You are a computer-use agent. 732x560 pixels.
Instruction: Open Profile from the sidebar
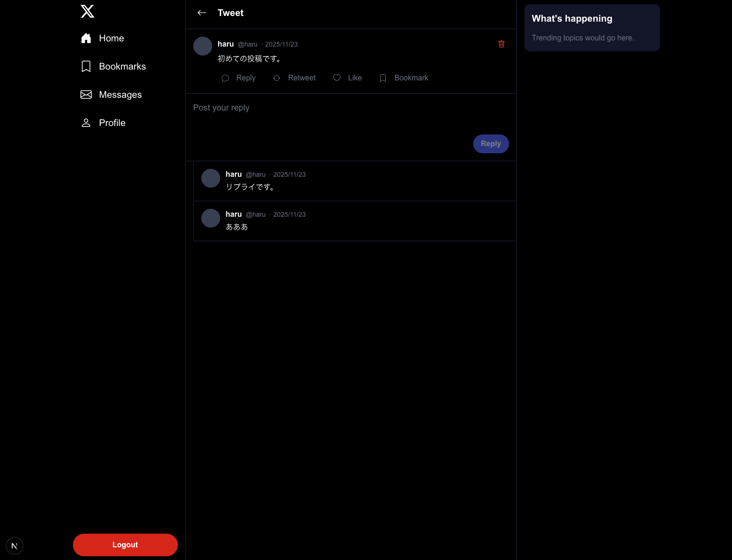pos(103,123)
